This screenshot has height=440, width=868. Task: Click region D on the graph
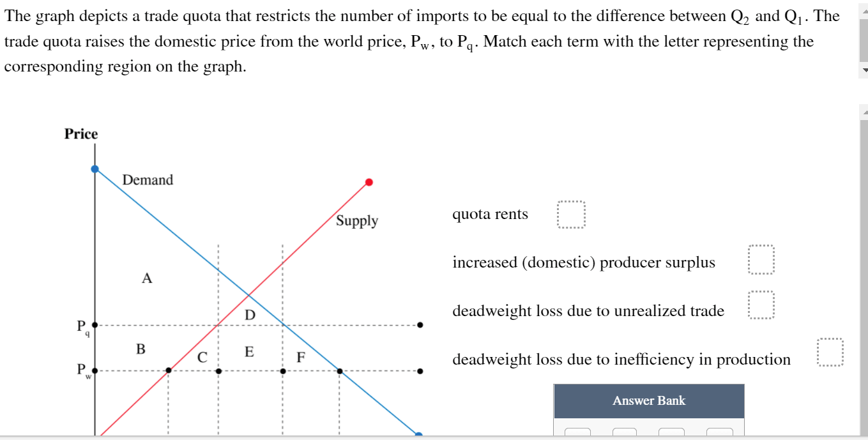(250, 315)
